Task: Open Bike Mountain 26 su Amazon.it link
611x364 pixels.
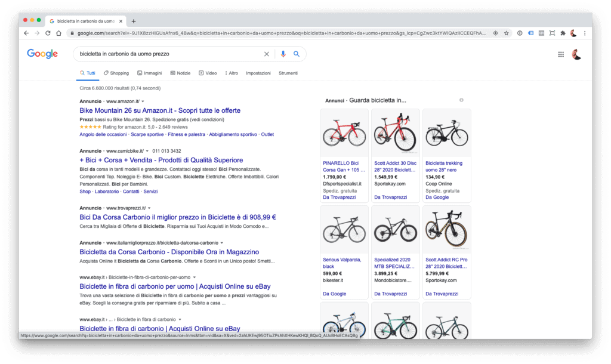Action: click(160, 110)
